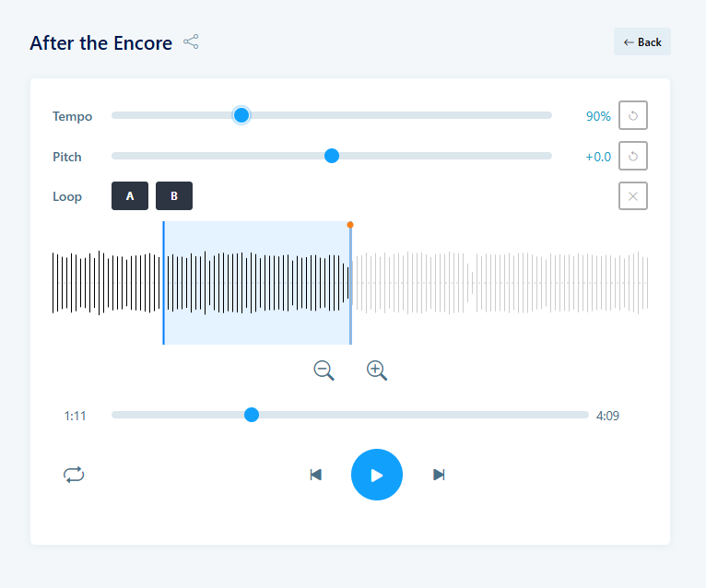Screen dimensions: 706x588
Task: Click the playback position slider handle
Action: 252,415
